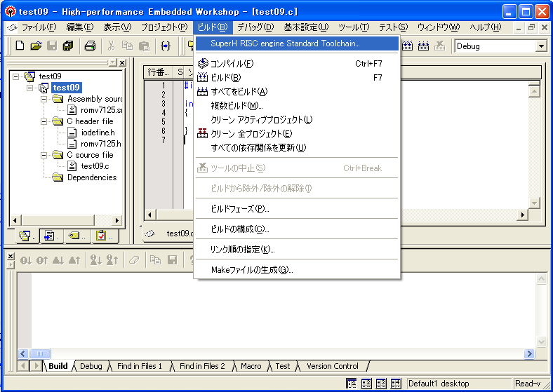Select iodefine.h in the project tree
The height and width of the screenshot is (392, 553).
tap(97, 133)
